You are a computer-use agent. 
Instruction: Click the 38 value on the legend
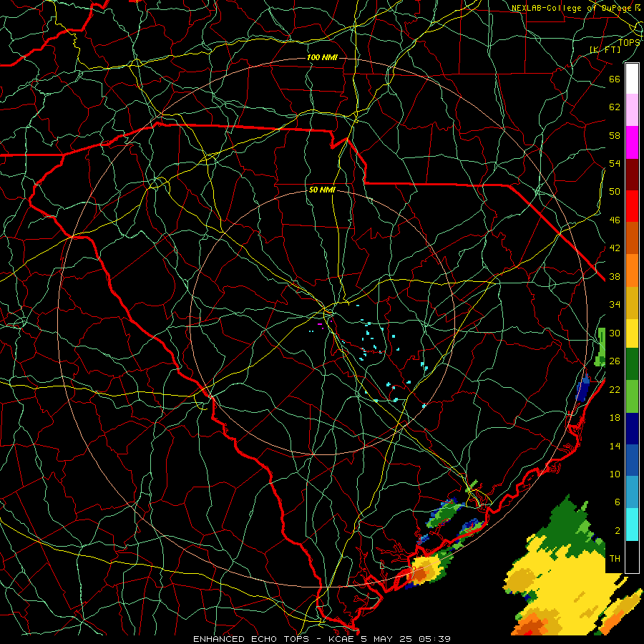[x=615, y=276]
